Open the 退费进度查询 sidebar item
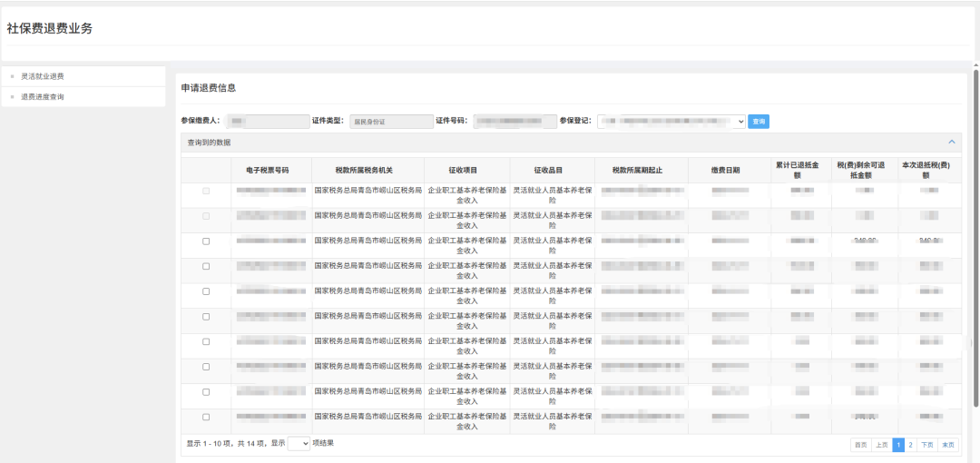Image resolution: width=980 pixels, height=463 pixels. click(x=83, y=97)
